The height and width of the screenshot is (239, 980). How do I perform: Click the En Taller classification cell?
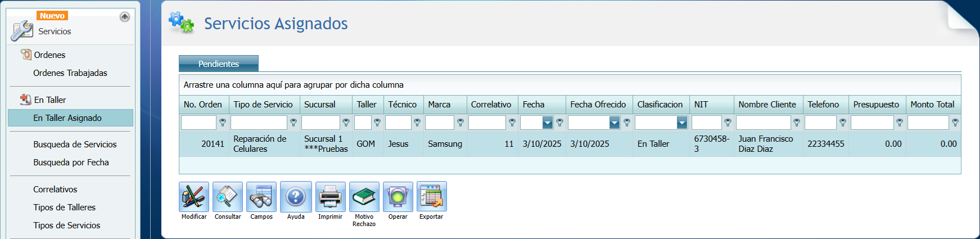[x=661, y=144]
